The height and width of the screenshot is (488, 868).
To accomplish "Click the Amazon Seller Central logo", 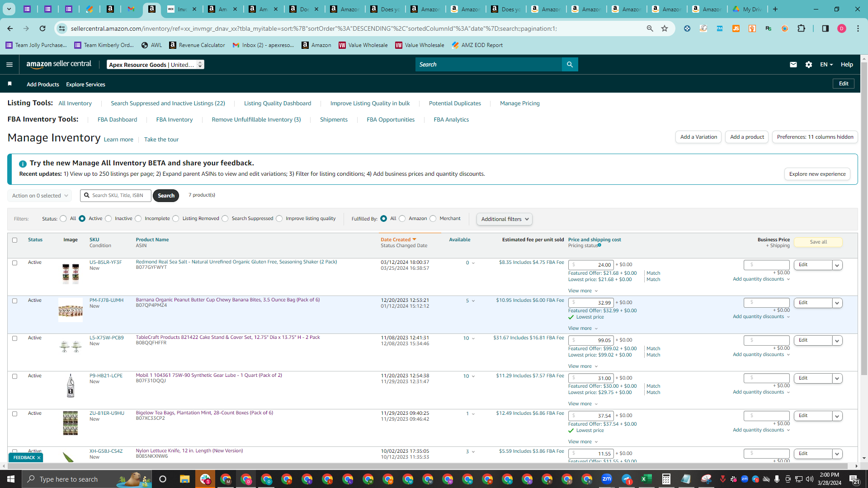I will (59, 64).
